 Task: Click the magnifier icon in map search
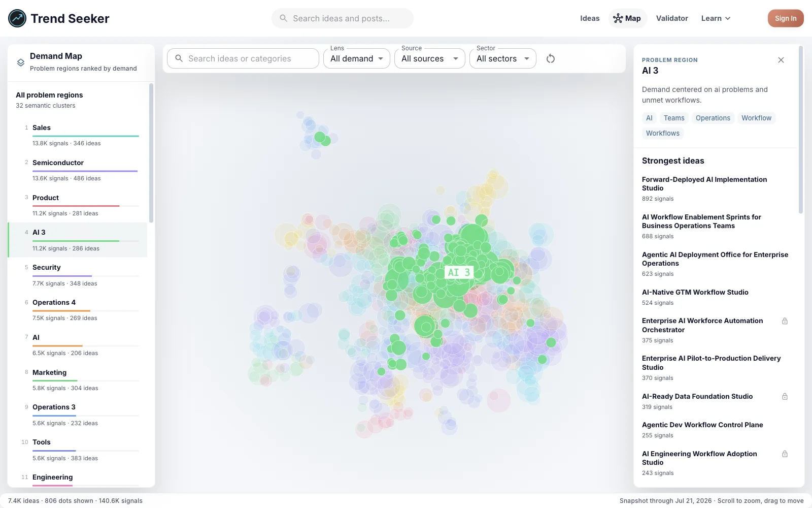coord(179,58)
